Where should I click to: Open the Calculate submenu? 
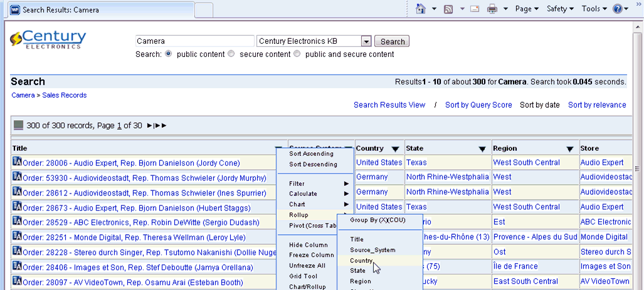pos(315,194)
